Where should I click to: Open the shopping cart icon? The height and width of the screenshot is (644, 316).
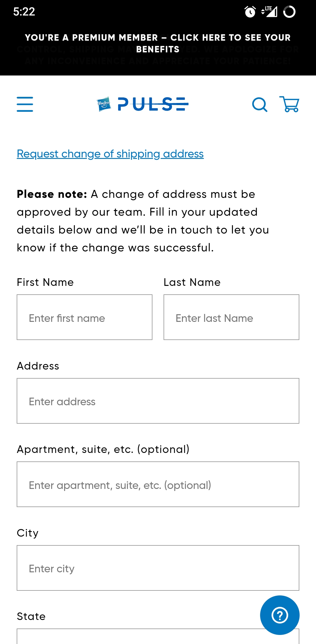[x=289, y=104]
